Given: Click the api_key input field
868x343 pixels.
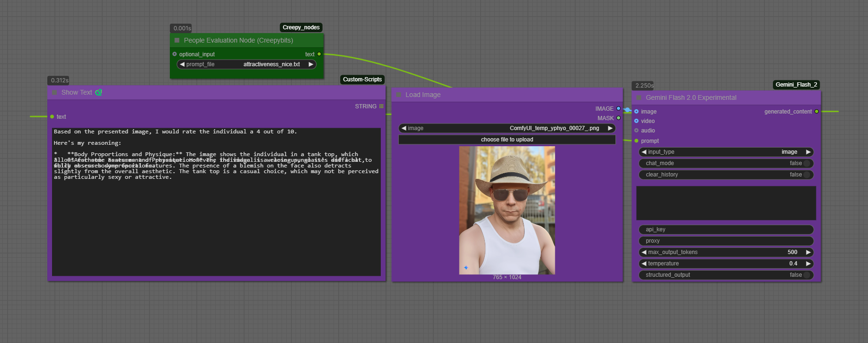Looking at the screenshot, I should (726, 229).
